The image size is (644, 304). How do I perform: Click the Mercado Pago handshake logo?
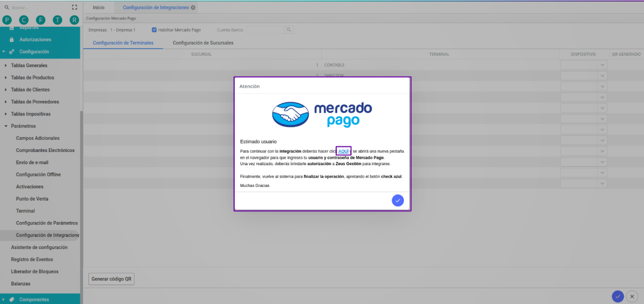(290, 115)
